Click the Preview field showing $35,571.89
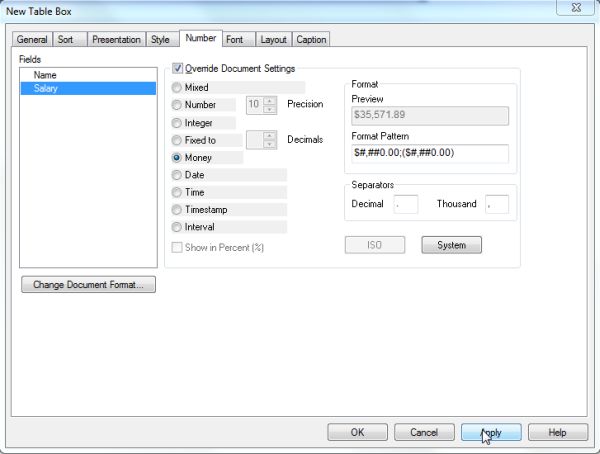Viewport: 600px width, 454px height. coord(430,116)
